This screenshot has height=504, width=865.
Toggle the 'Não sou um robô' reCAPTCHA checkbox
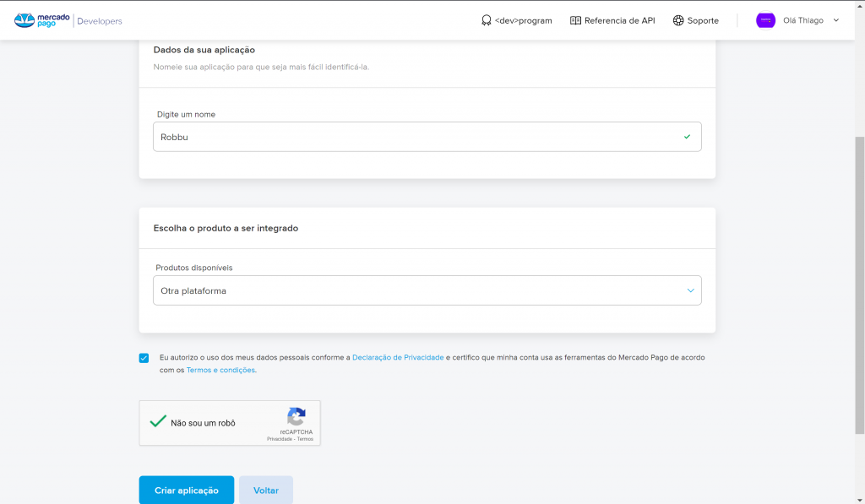click(157, 421)
